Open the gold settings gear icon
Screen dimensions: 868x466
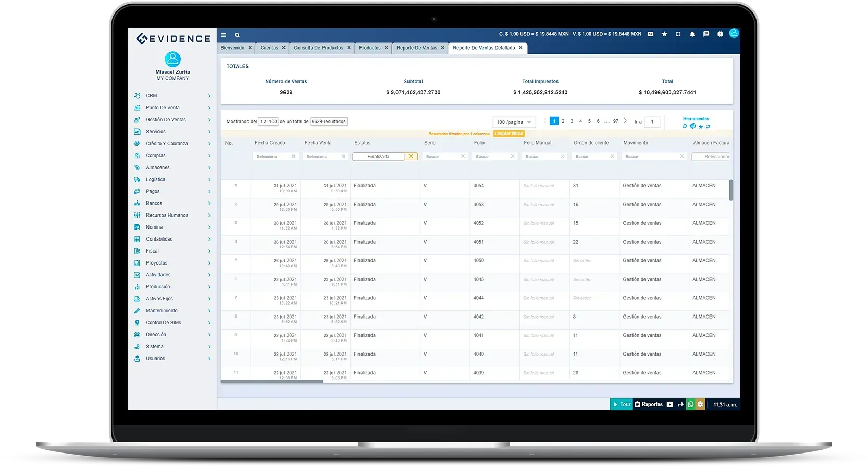click(700, 405)
